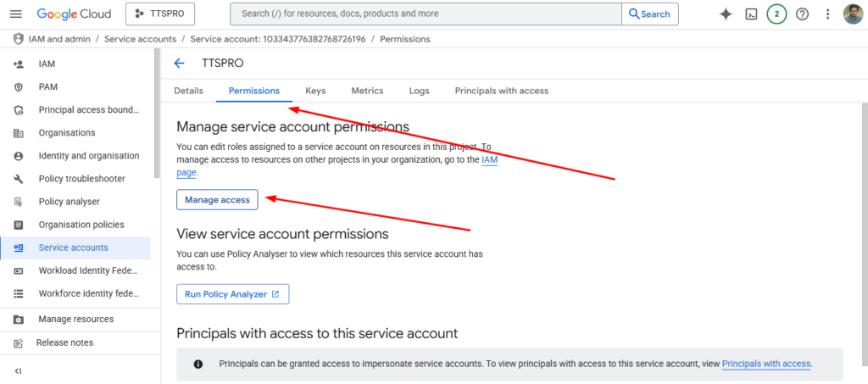Collapse the left navigation sidebar
The image size is (868, 384).
pyautogui.click(x=18, y=371)
